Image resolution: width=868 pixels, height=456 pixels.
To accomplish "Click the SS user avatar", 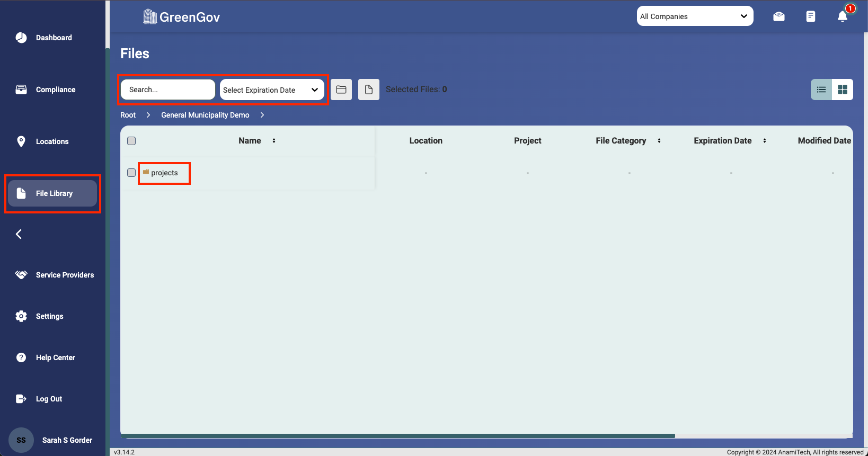I will (x=21, y=440).
